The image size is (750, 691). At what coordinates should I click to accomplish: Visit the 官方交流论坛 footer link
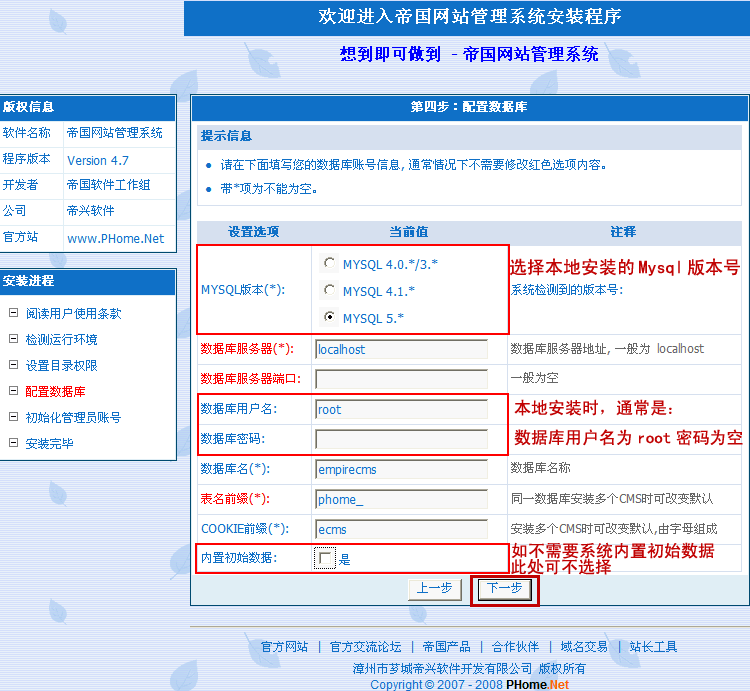coord(365,647)
